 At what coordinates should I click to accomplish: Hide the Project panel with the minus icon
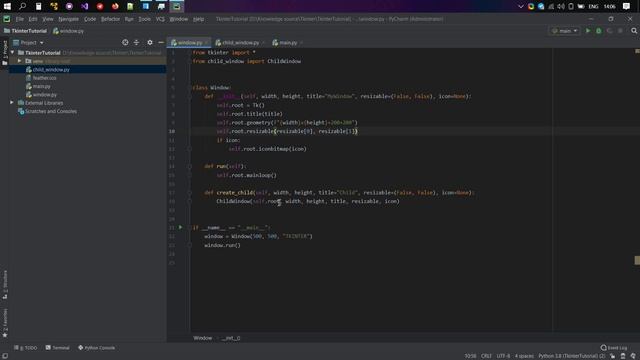[161, 42]
